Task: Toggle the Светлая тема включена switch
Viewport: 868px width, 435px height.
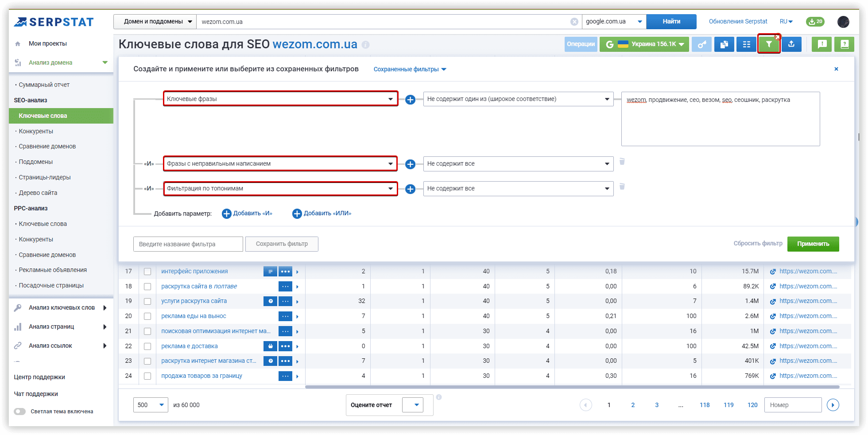Action: point(19,412)
